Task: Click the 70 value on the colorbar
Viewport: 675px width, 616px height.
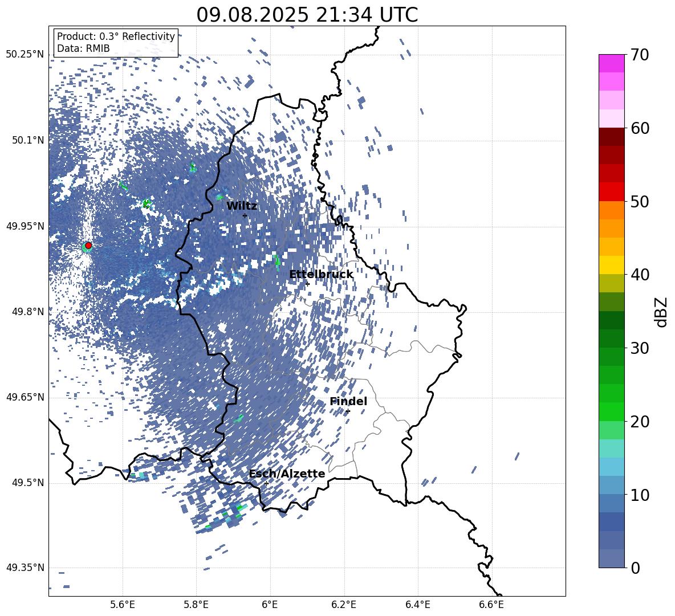Action: tap(640, 55)
